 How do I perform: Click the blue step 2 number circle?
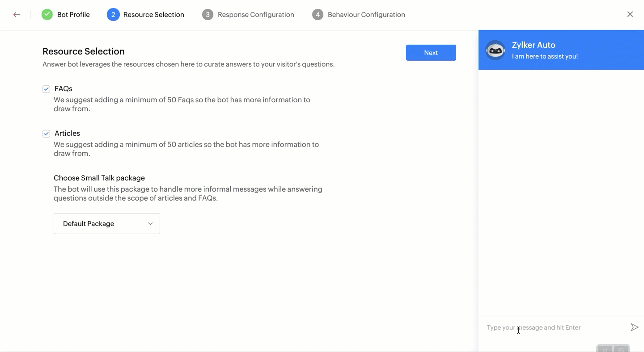pos(113,15)
